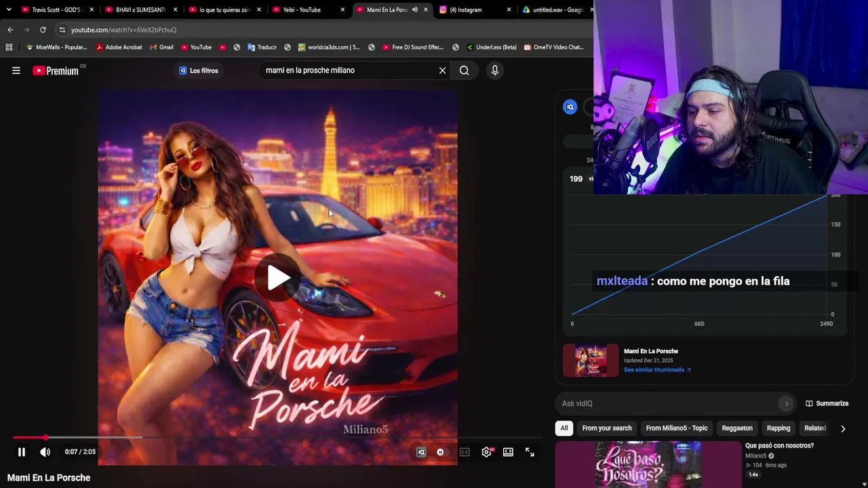Open the Gmail bookmark
The height and width of the screenshot is (488, 868).
pyautogui.click(x=161, y=47)
